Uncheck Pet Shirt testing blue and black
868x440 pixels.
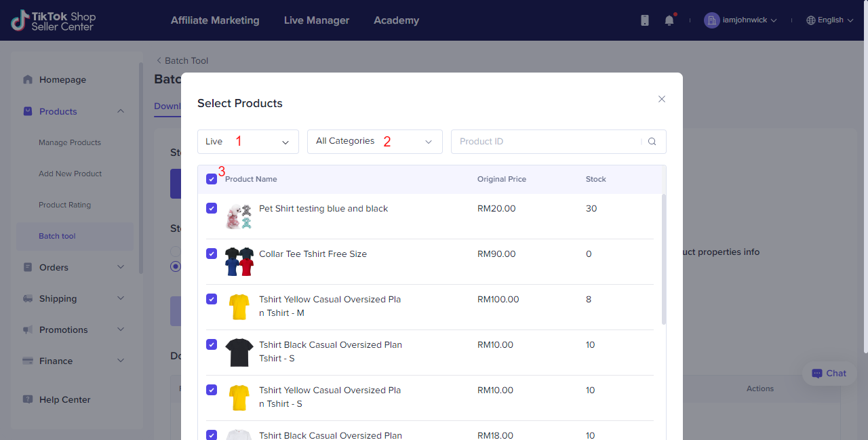click(x=212, y=209)
